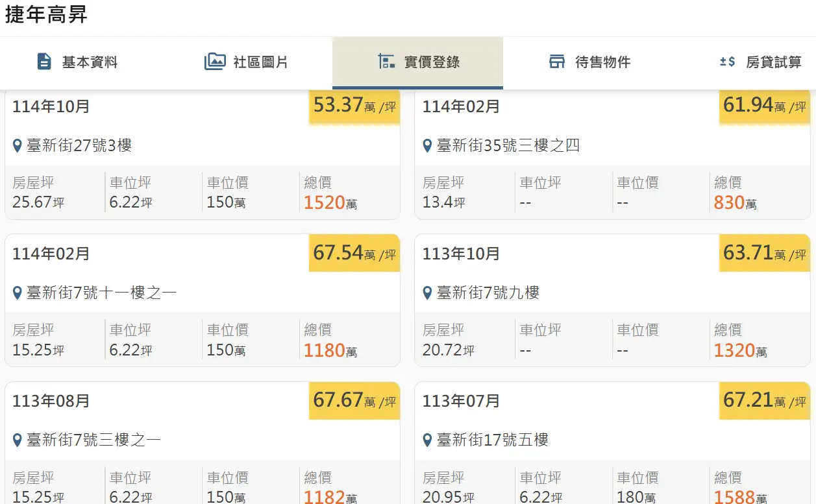Click map pin beside 臺新街27號3樓
This screenshot has height=504, width=816.
pyautogui.click(x=18, y=145)
